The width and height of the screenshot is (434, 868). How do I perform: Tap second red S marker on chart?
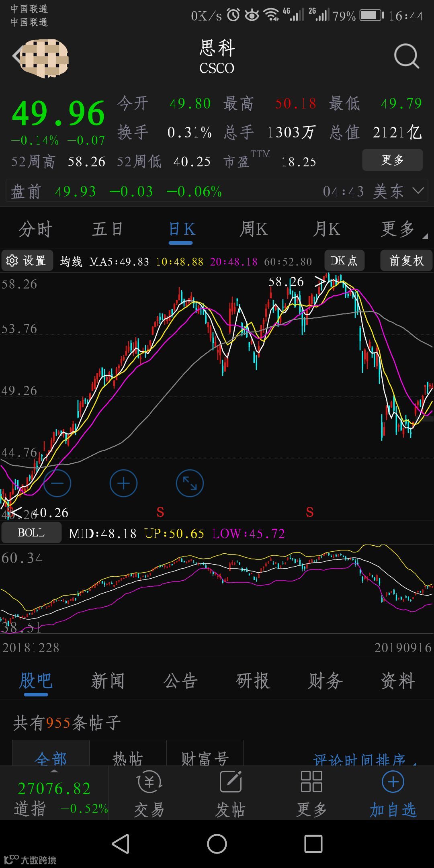(309, 512)
